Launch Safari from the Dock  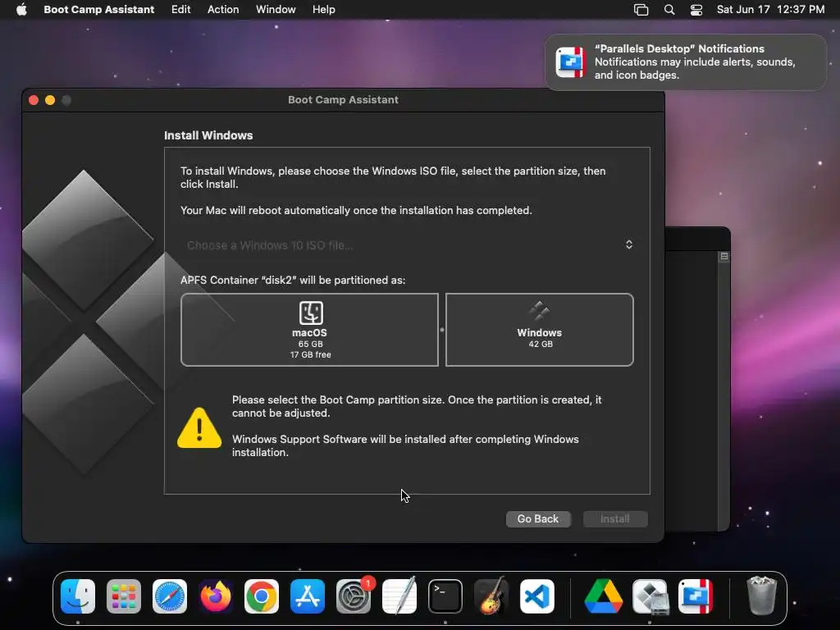tap(170, 596)
